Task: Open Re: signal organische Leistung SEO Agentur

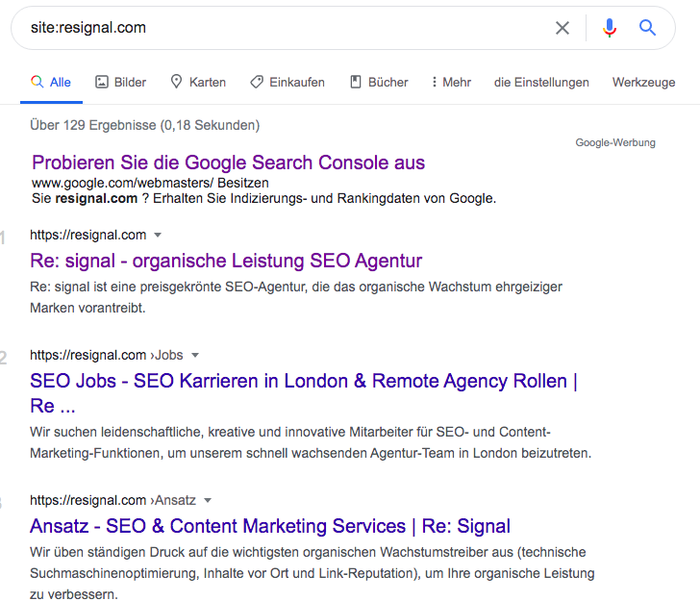Action: pyautogui.click(x=226, y=261)
